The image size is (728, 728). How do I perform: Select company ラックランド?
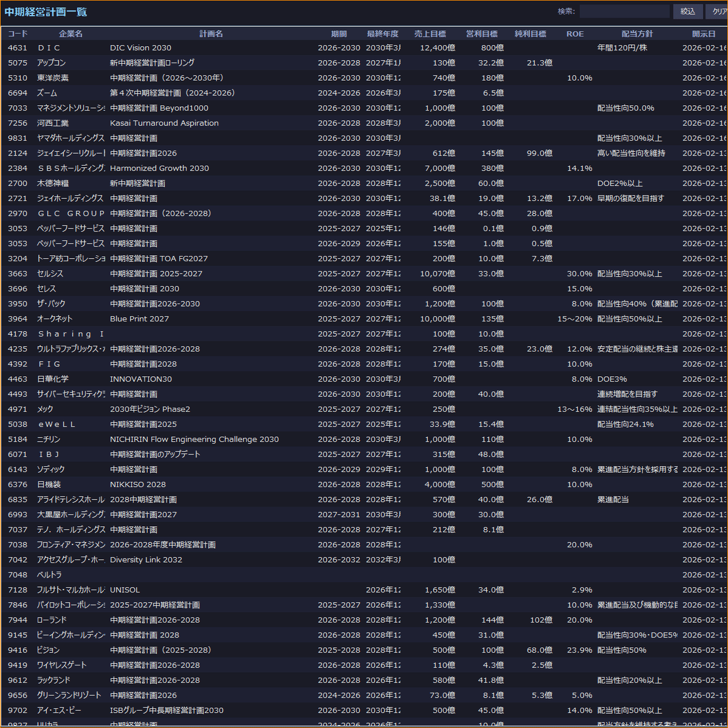click(x=53, y=680)
